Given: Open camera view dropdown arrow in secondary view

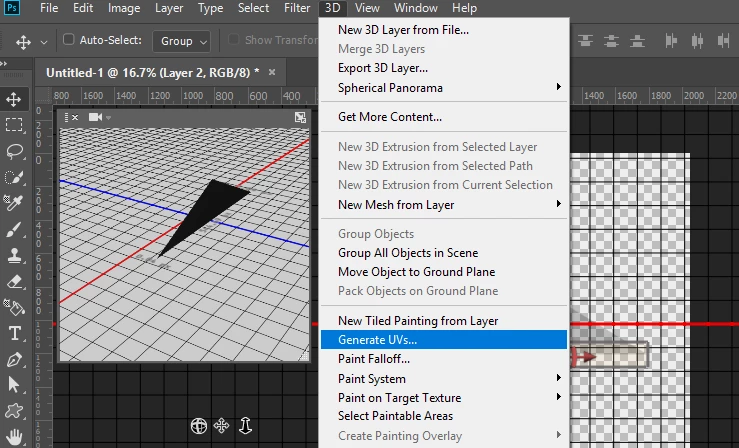Looking at the screenshot, I should coord(108,118).
